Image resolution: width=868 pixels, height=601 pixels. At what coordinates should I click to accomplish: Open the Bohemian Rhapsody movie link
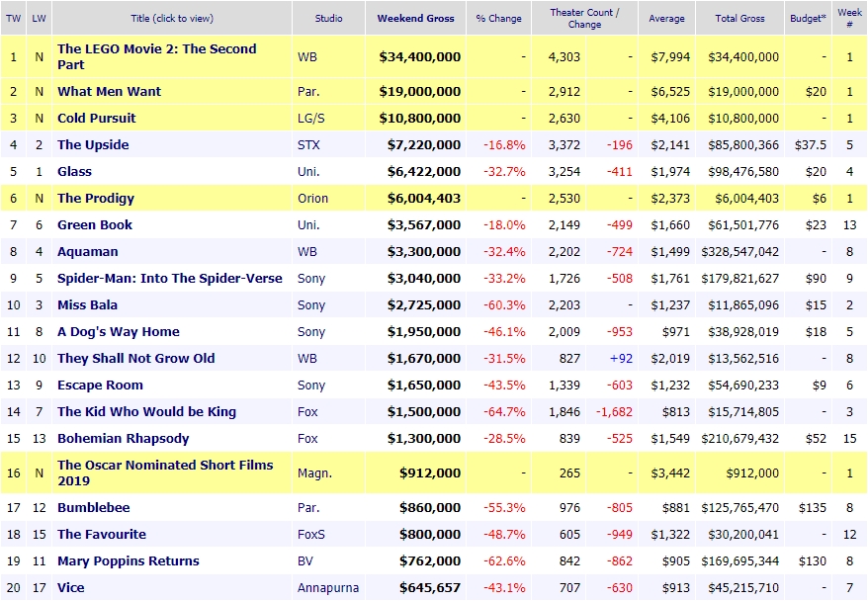pos(124,438)
